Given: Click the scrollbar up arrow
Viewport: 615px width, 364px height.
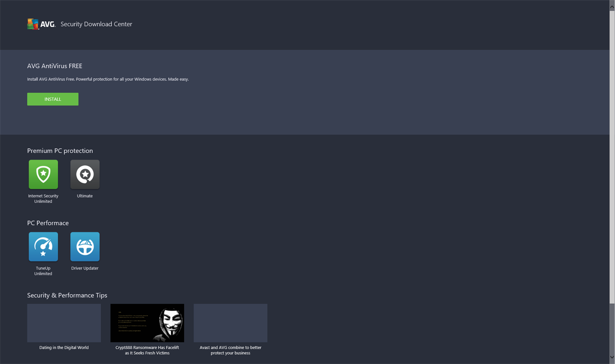Looking at the screenshot, I should 612,6.
